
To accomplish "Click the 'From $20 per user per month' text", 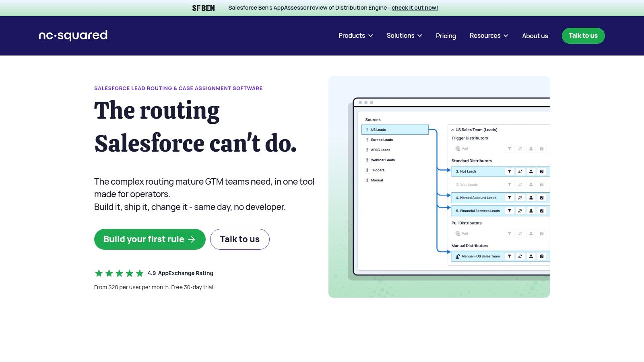I will [x=132, y=287].
